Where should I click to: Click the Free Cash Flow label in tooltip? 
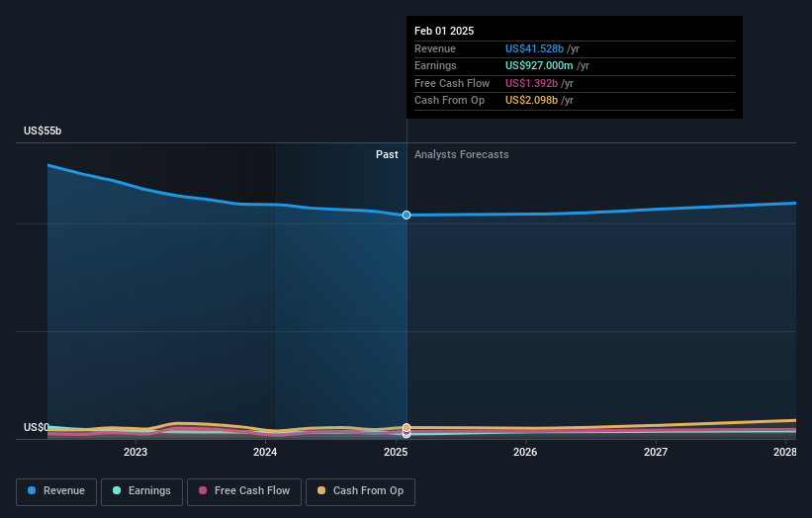click(x=452, y=83)
